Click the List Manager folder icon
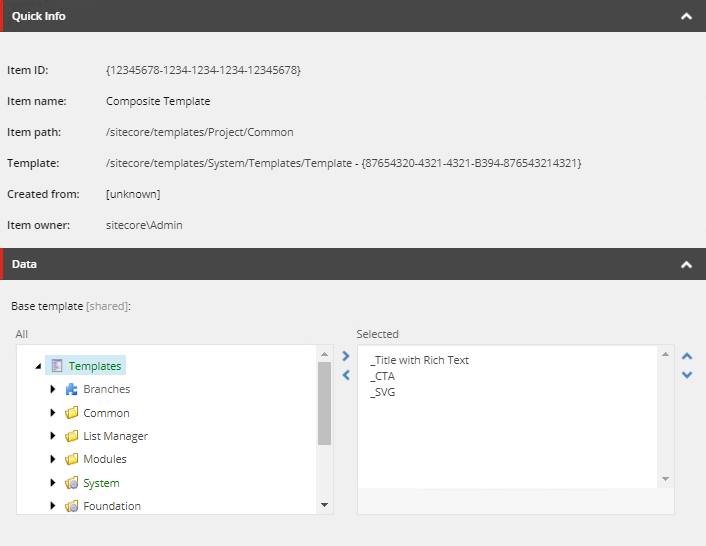Image resolution: width=706 pixels, height=546 pixels. (x=71, y=436)
